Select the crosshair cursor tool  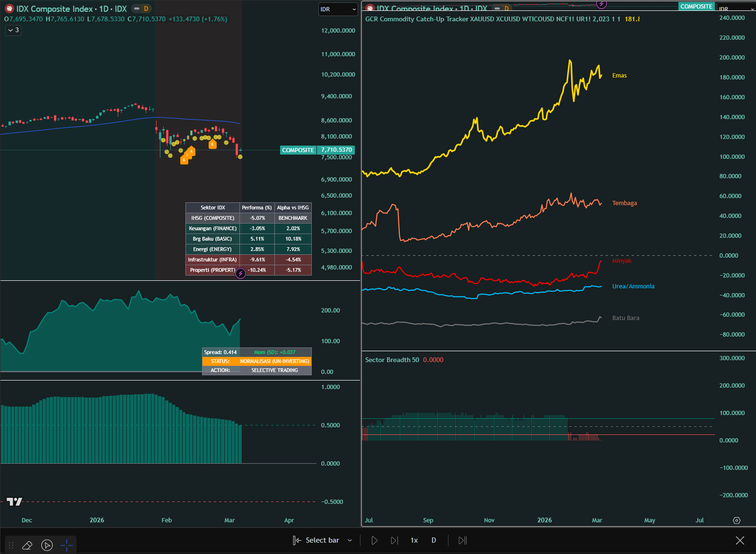[x=67, y=545]
